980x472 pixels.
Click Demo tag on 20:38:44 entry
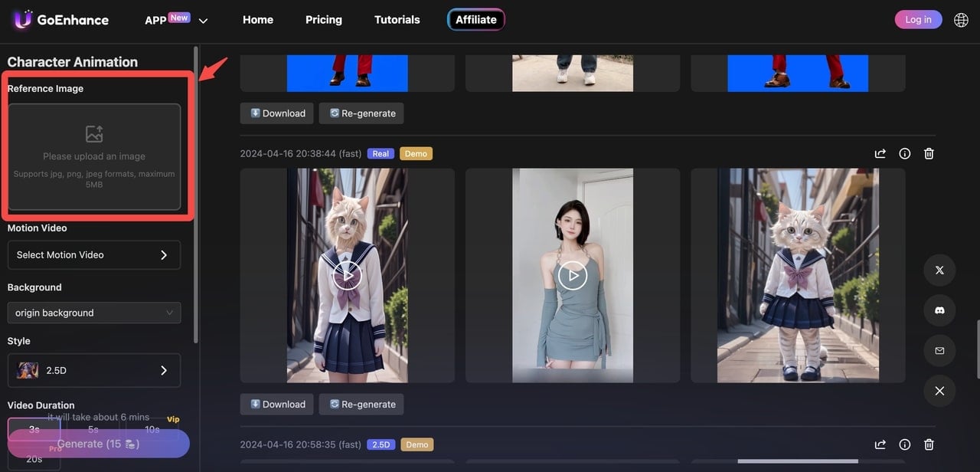(x=416, y=154)
